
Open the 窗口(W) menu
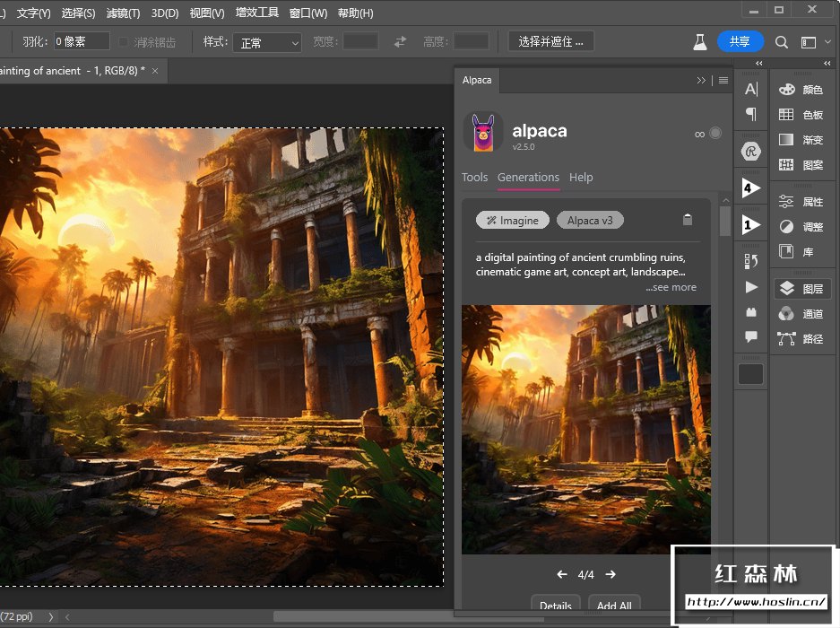[308, 13]
